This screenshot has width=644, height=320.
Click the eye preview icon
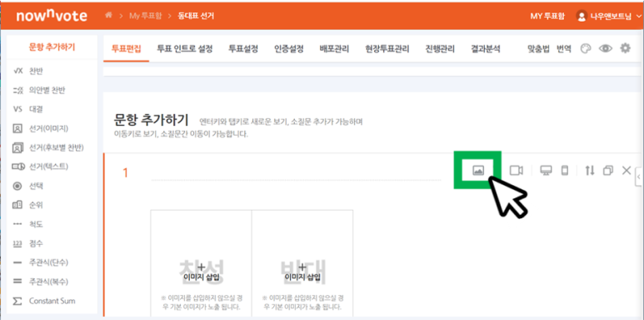[x=605, y=49]
